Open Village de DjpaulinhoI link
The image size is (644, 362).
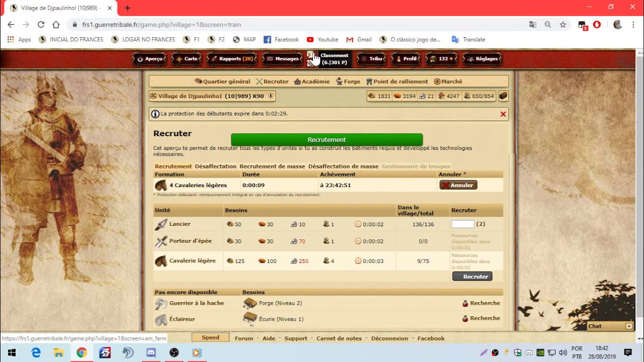(x=190, y=96)
